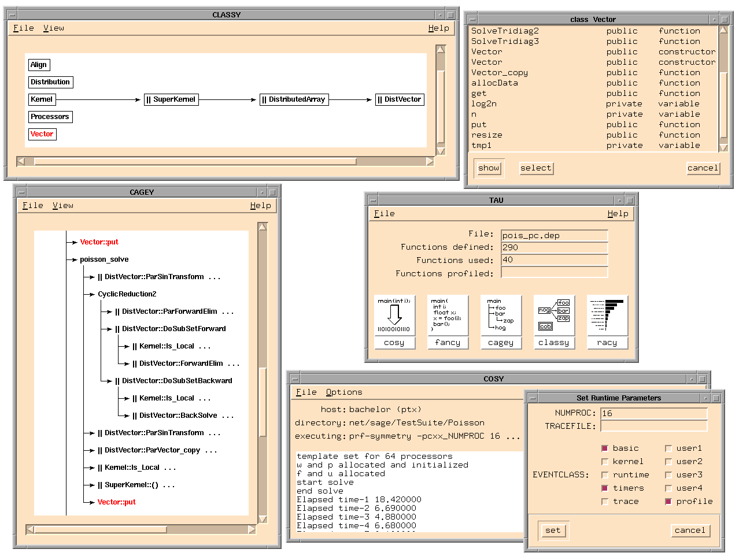739x560 pixels.
Task: Click CLASSY horizontal scrollbar thumb
Action: (x=195, y=161)
